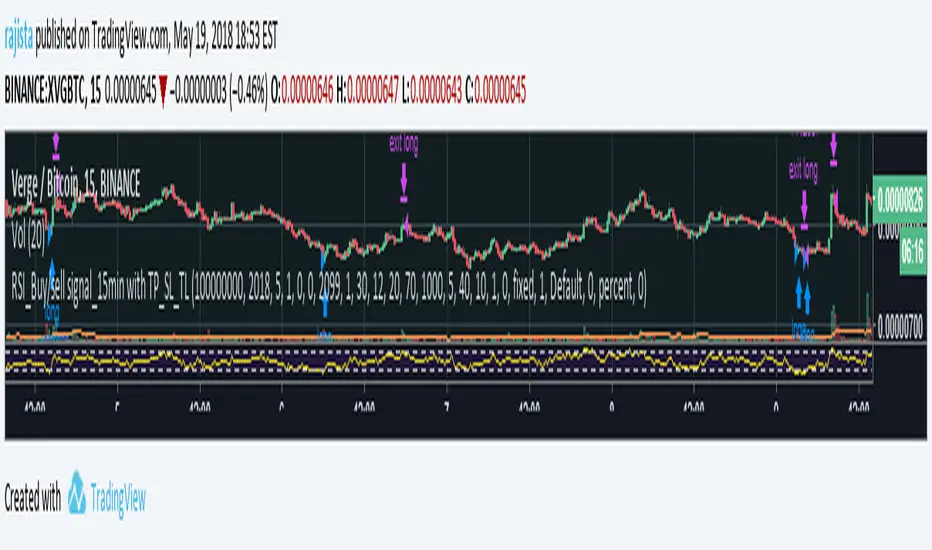Click the middle 'exit long' purple arrow marker
The width and height of the screenshot is (932, 550).
pyautogui.click(x=404, y=183)
